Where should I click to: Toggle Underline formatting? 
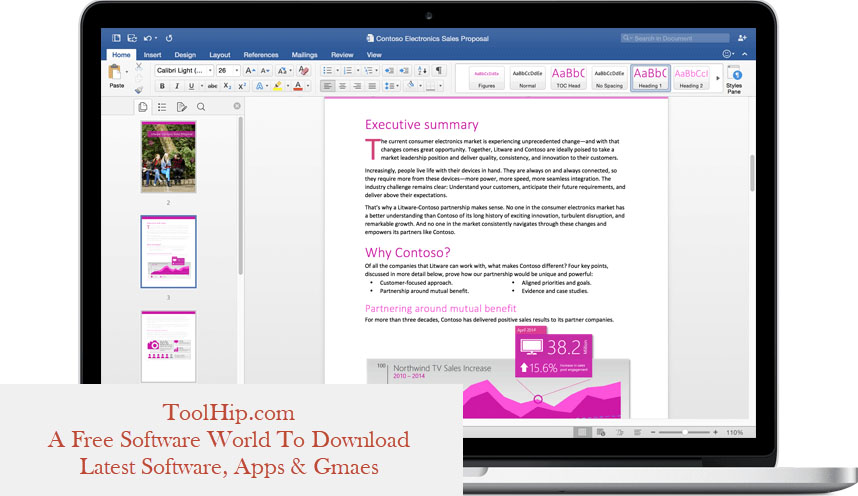(x=191, y=86)
